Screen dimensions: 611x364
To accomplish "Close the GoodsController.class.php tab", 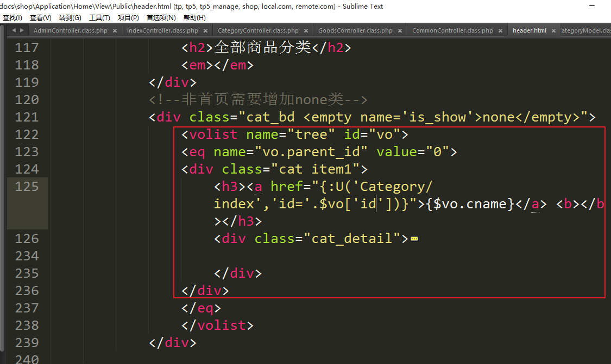I will (x=400, y=31).
